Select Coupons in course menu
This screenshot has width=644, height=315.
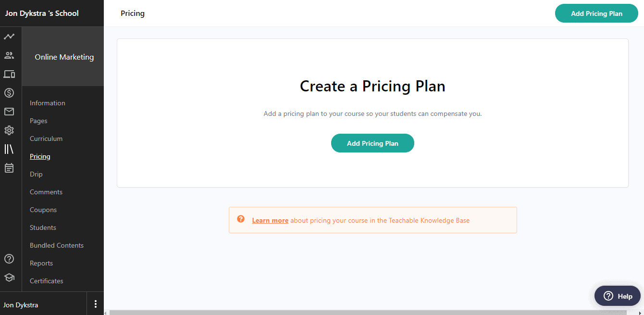pyautogui.click(x=43, y=210)
